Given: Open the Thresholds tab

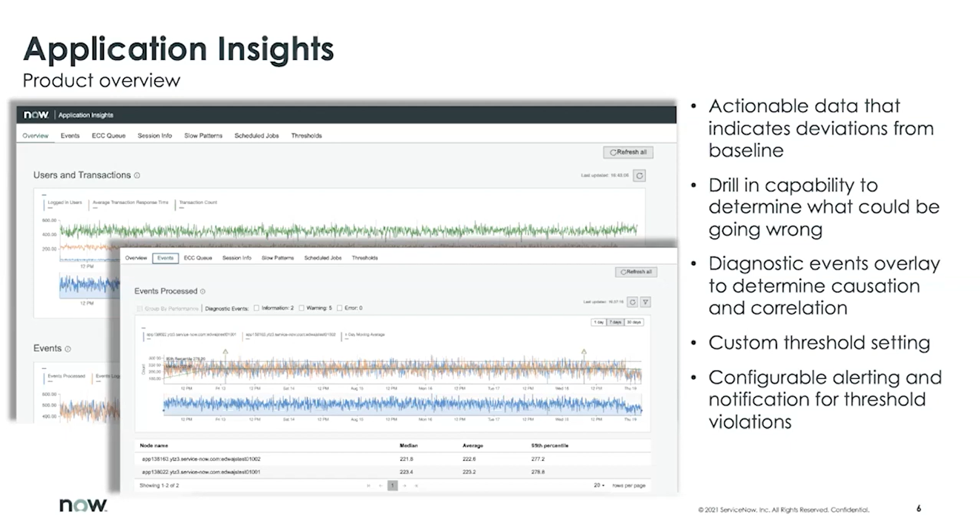Looking at the screenshot, I should point(365,258).
